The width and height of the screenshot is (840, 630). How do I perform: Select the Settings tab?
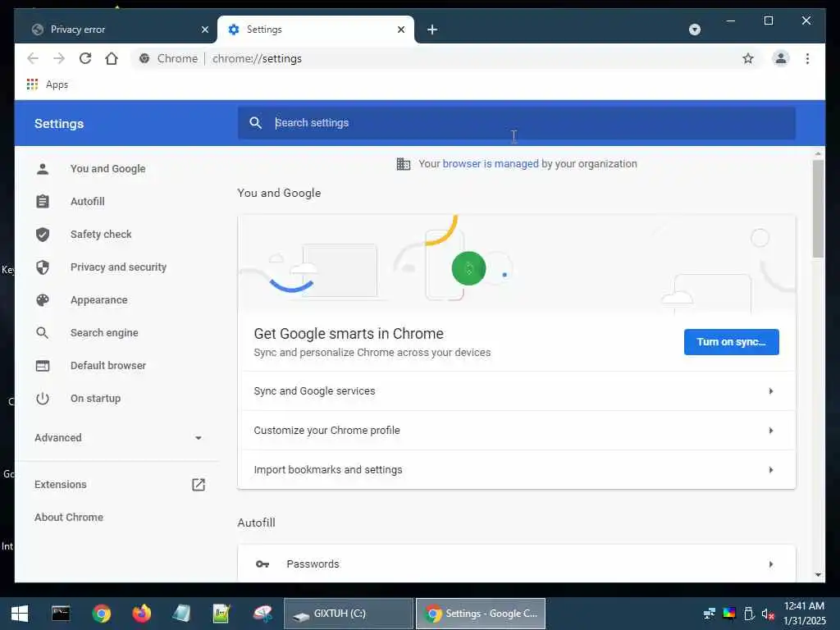(x=316, y=30)
